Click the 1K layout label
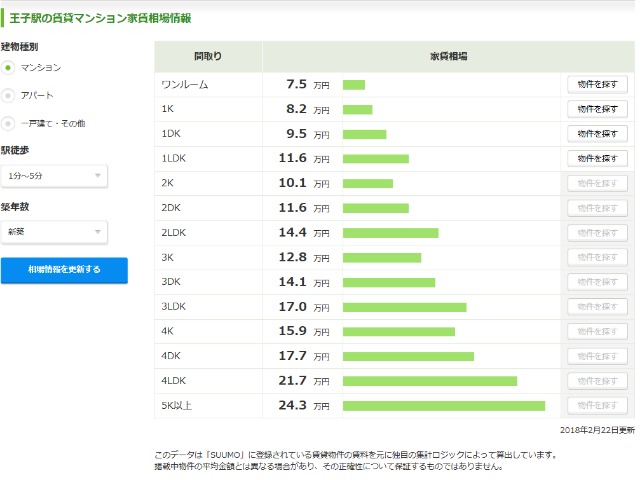 click(x=167, y=109)
